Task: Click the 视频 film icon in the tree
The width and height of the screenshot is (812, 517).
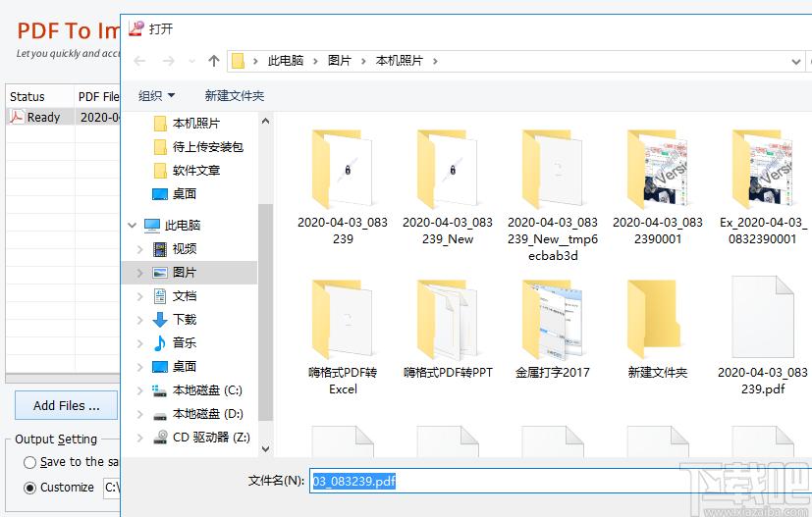Action: (x=160, y=249)
